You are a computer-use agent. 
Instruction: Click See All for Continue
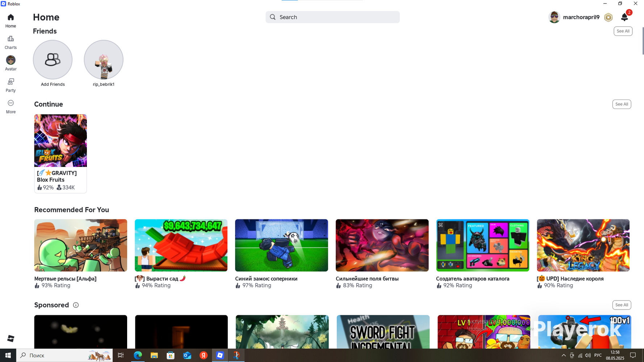point(622,104)
